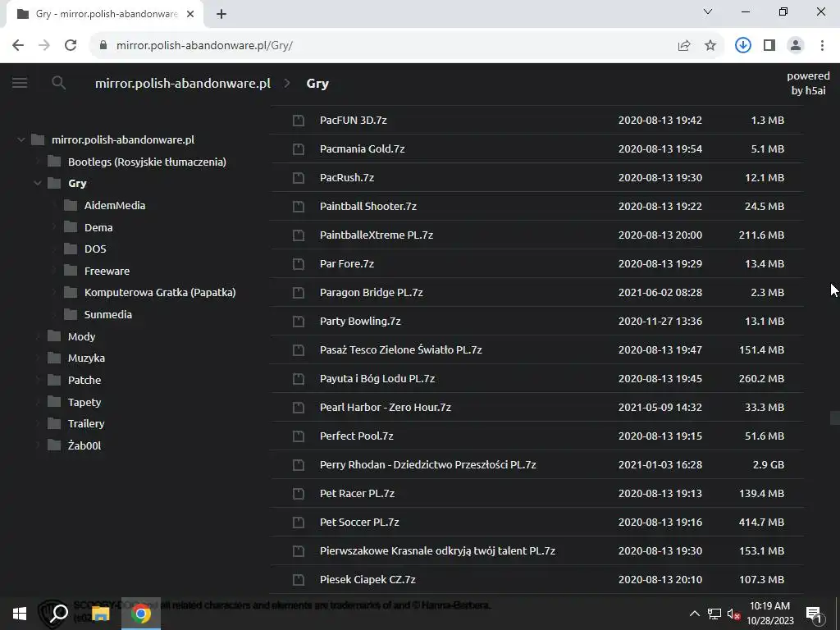The height and width of the screenshot is (630, 840).
Task: Click the site lock icon in address bar
Action: 103,46
